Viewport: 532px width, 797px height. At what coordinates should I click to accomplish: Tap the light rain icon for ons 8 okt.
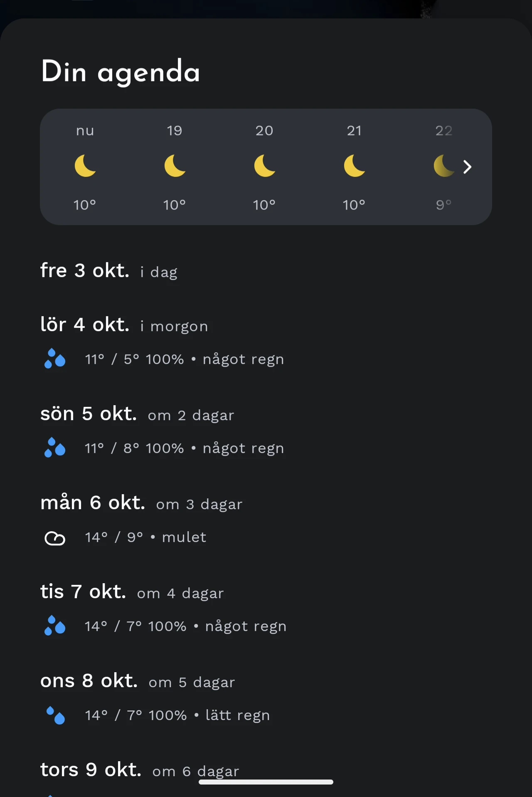[x=56, y=715]
